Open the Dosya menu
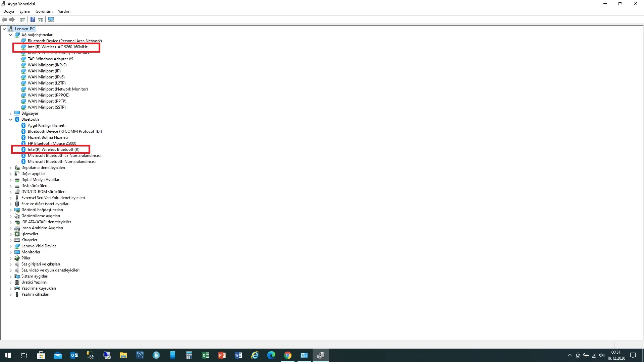 [9, 11]
